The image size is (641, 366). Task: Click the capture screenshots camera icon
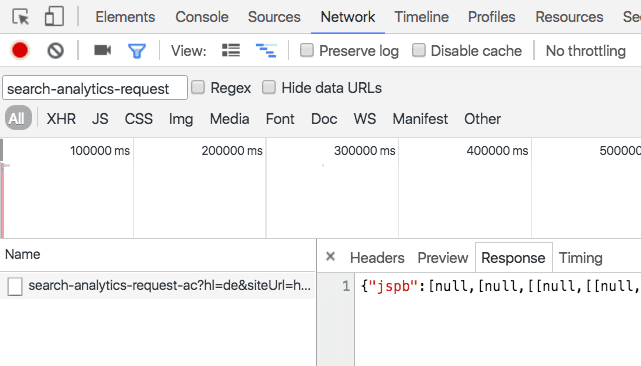point(103,50)
